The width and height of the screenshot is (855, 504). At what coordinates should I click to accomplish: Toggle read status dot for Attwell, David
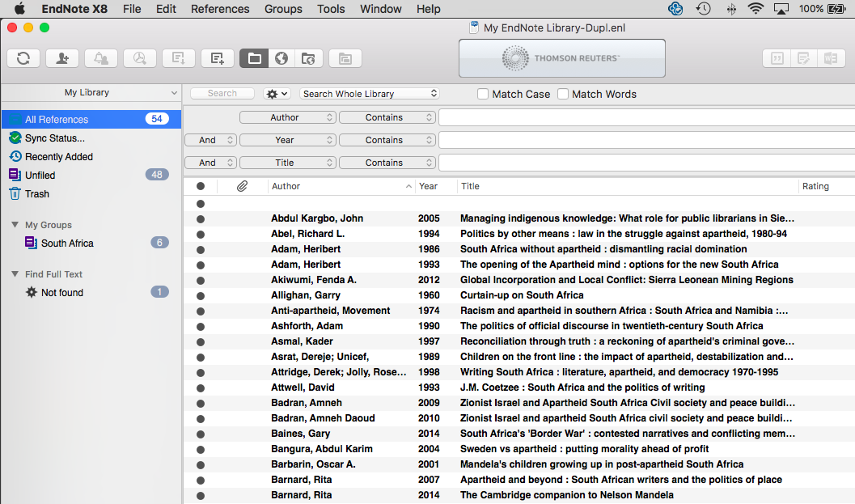201,388
